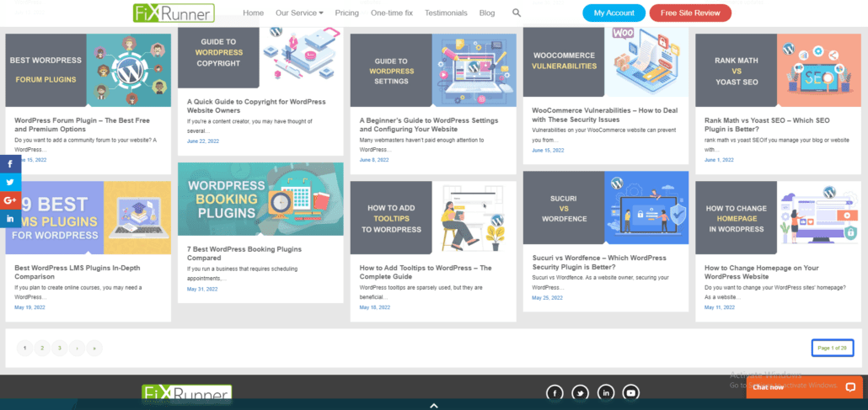The height and width of the screenshot is (410, 868).
Task: Click the June 22, 2022 date
Action: point(203,141)
